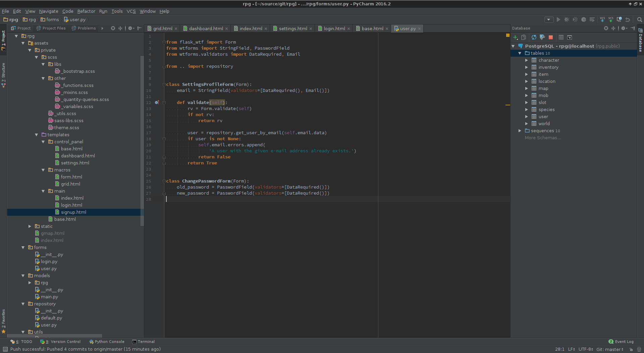Click the VCS Update Project icon
Screen dimensions: 644x353
pos(602,19)
